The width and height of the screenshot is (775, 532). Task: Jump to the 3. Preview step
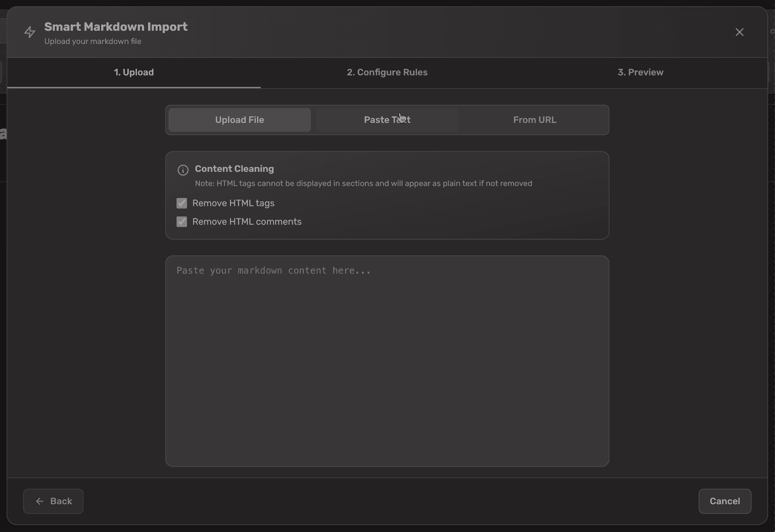coord(641,72)
